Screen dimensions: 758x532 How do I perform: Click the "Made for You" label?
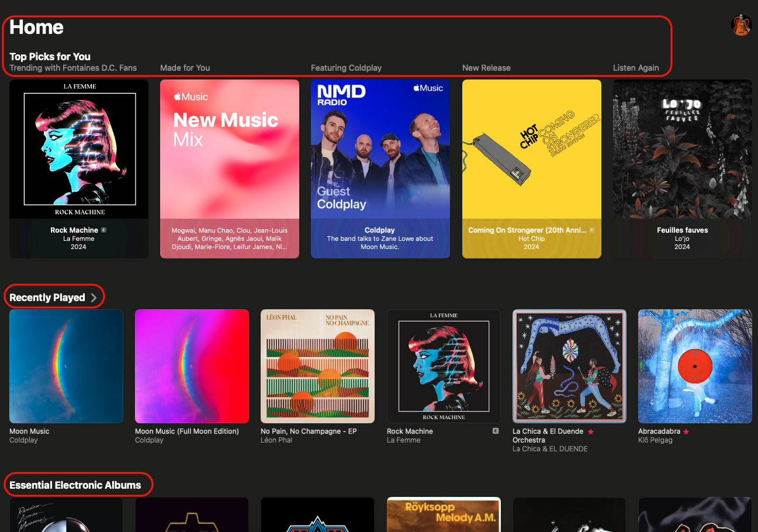(x=185, y=68)
